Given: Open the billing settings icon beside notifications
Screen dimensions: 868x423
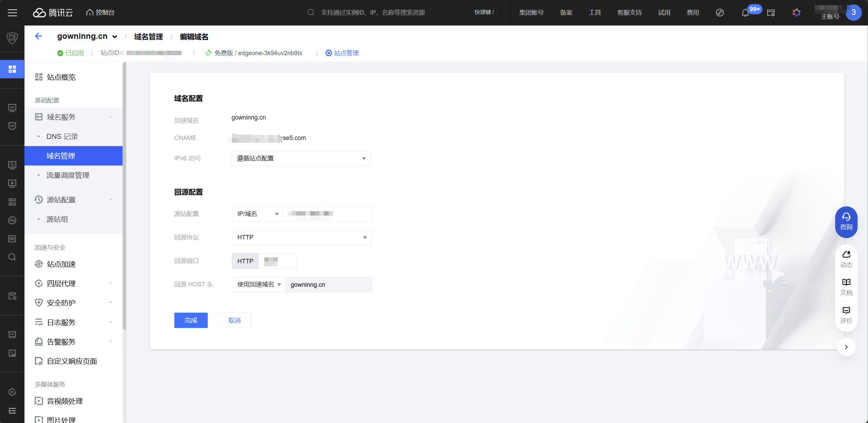Looking at the screenshot, I should 771,13.
